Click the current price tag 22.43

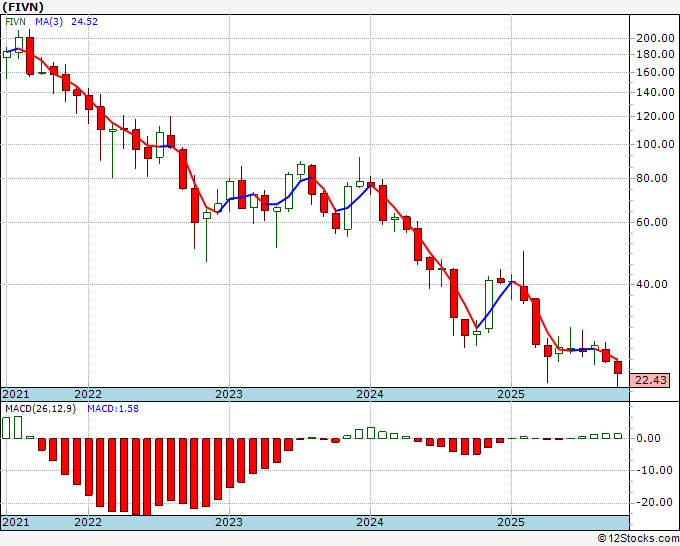pos(651,380)
